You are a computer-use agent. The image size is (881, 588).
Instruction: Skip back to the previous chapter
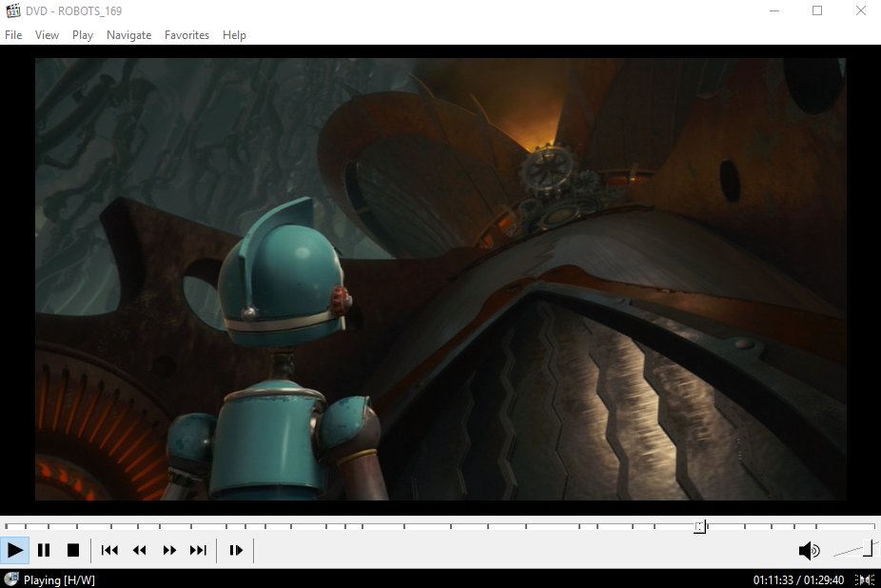108,550
